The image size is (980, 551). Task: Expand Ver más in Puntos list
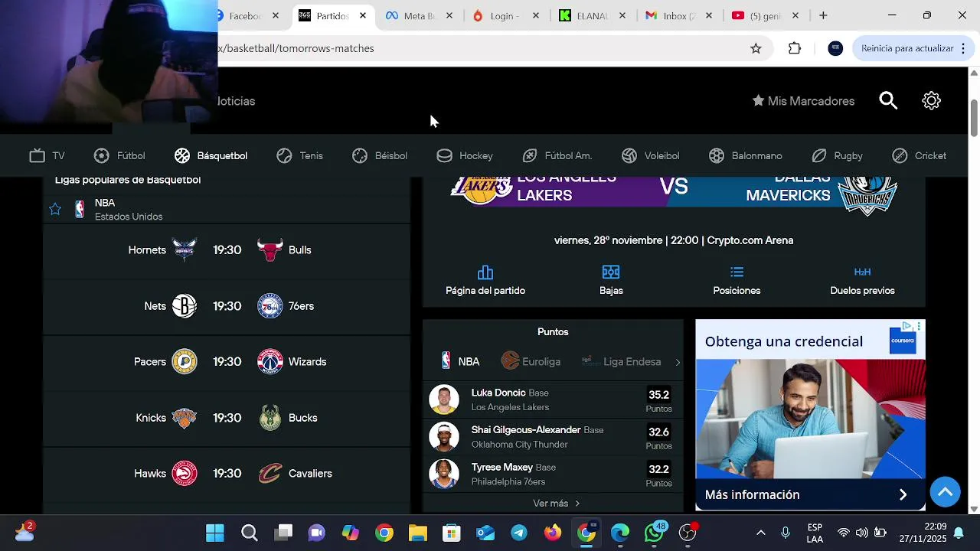click(x=557, y=503)
